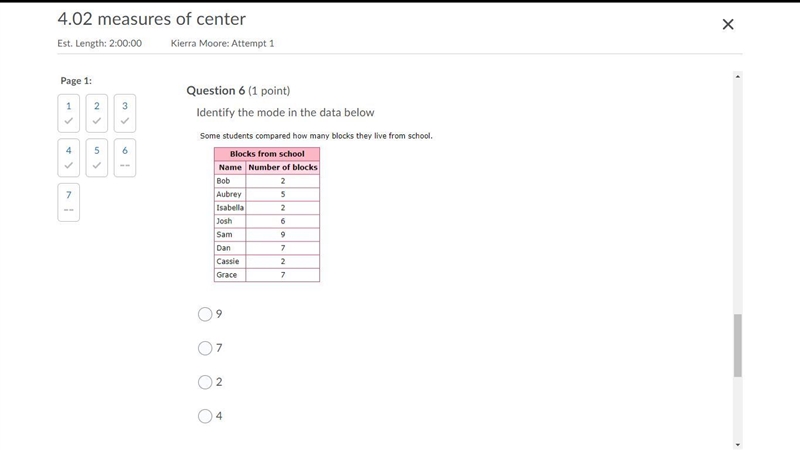Select answer option 9

pyautogui.click(x=205, y=314)
